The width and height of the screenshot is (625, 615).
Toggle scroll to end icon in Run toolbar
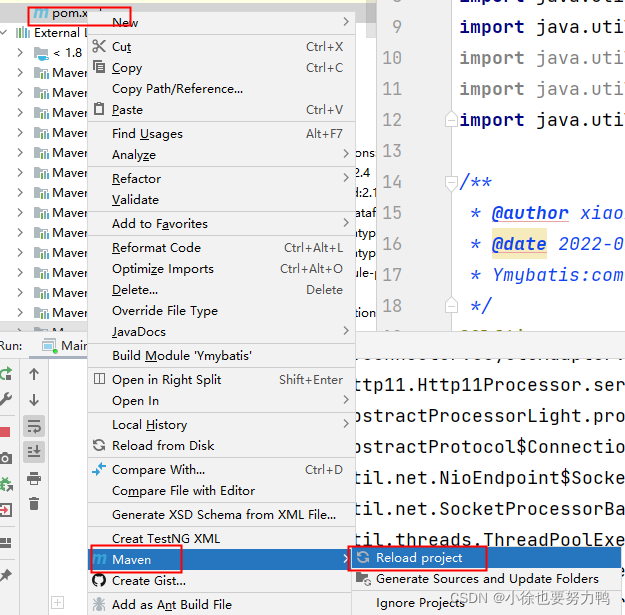click(34, 452)
